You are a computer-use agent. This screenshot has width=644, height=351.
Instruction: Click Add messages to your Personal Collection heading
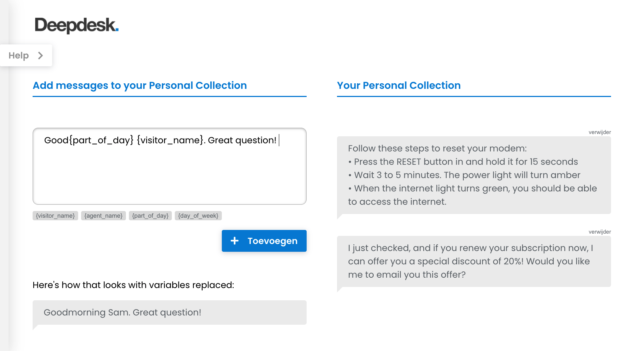[140, 86]
